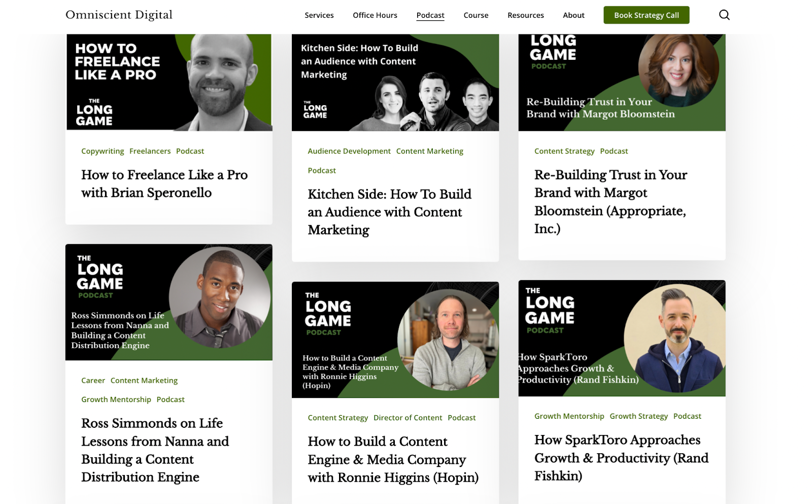Open Brian Speronello freelance episode thumbnail
Image resolution: width=812 pixels, height=504 pixels.
coord(169,82)
